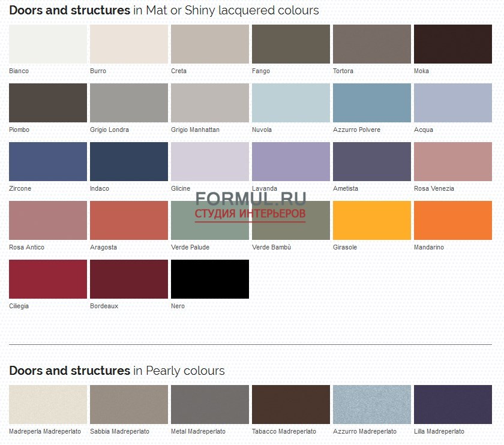Click the Bordeaux text label
The width and height of the screenshot is (504, 445).
click(104, 306)
